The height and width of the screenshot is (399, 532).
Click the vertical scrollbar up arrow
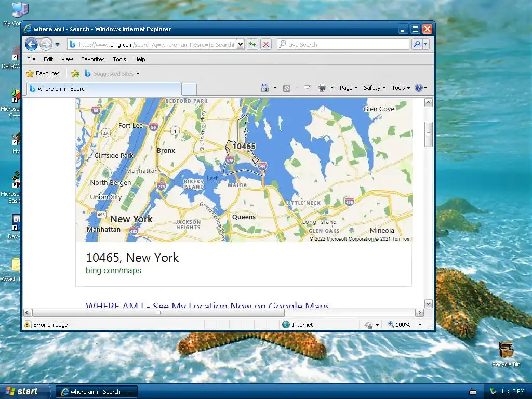[x=429, y=102]
